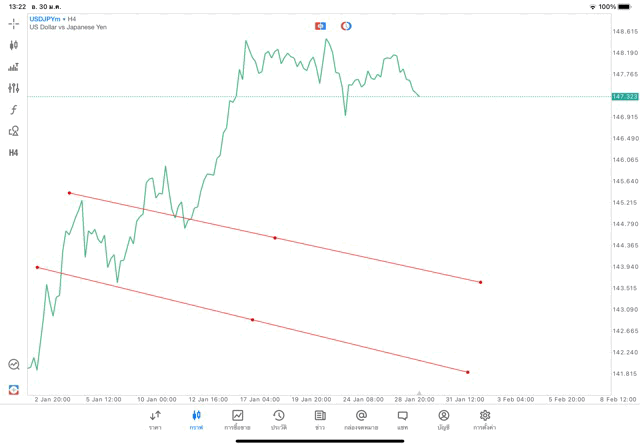Select the upper red trendline right endpoint

(x=481, y=282)
